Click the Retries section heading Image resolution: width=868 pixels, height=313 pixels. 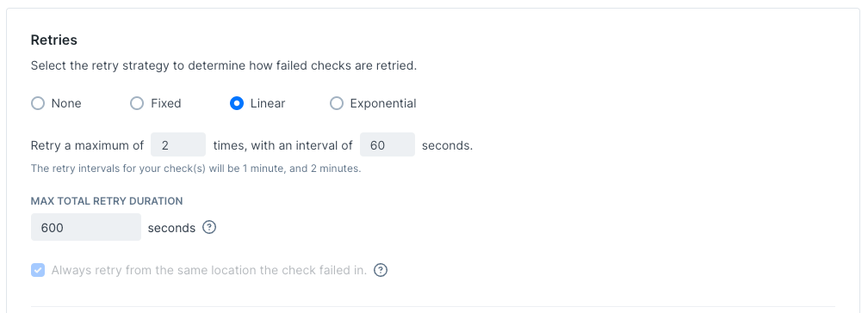53,40
